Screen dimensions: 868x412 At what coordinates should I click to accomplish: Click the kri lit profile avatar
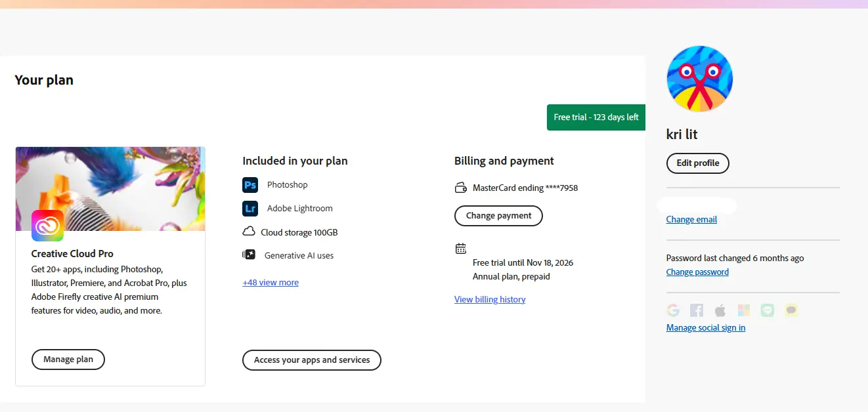700,79
